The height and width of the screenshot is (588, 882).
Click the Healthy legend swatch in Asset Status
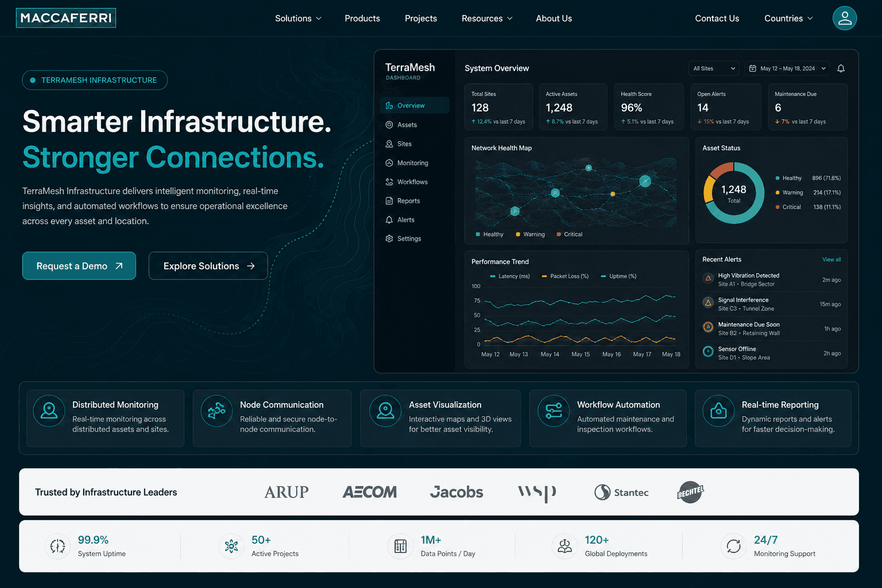tap(777, 178)
